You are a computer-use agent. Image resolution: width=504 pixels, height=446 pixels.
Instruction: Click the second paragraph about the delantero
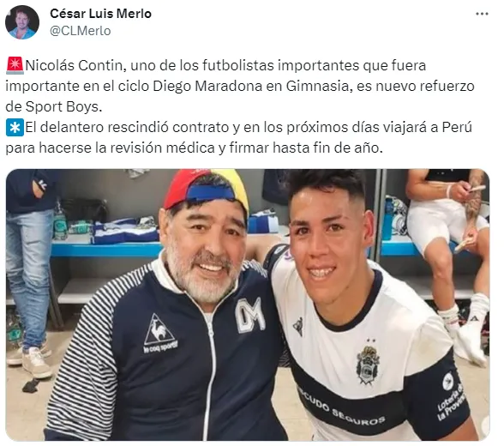click(238, 137)
